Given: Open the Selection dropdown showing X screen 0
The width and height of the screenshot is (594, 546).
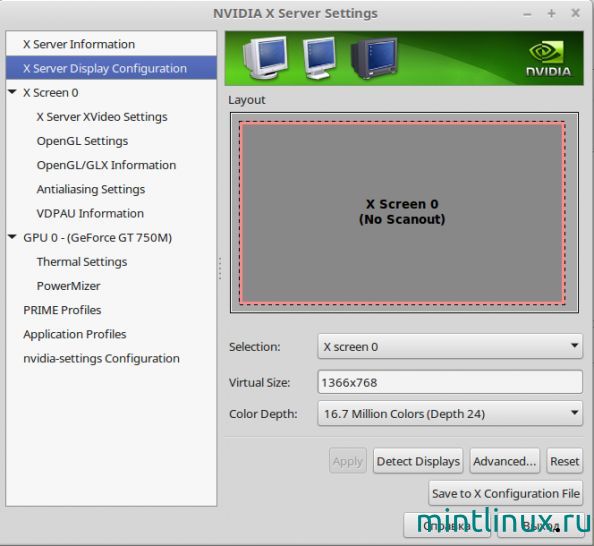Looking at the screenshot, I should click(450, 346).
